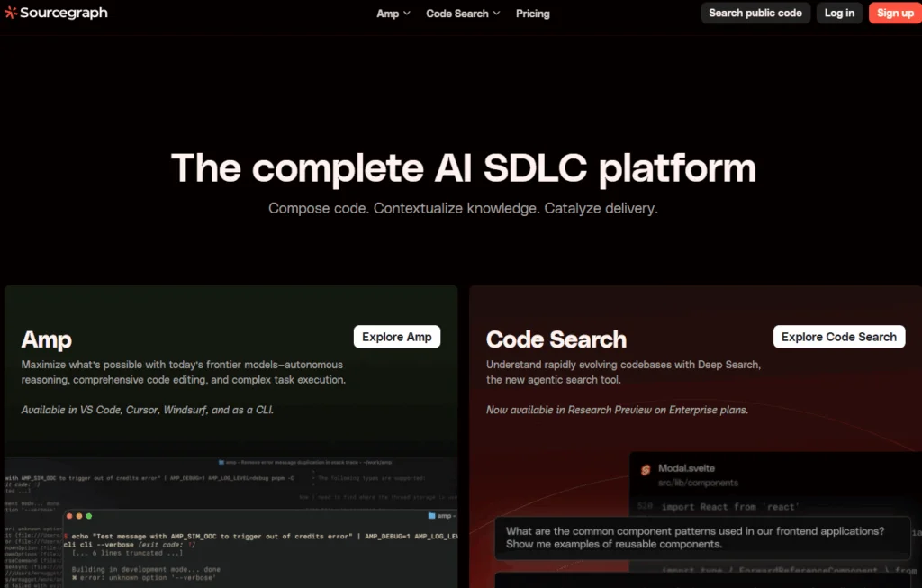Click the Explore Code Search button
Image resolution: width=922 pixels, height=588 pixels.
point(839,337)
